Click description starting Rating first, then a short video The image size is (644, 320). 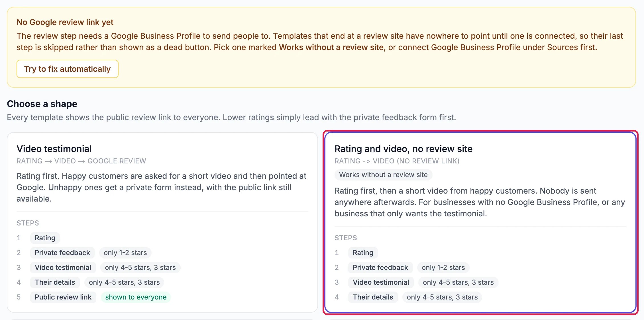[480, 202]
